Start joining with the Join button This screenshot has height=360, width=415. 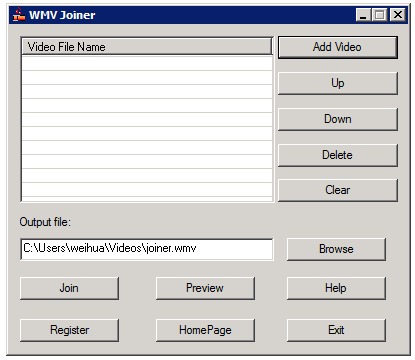69,288
